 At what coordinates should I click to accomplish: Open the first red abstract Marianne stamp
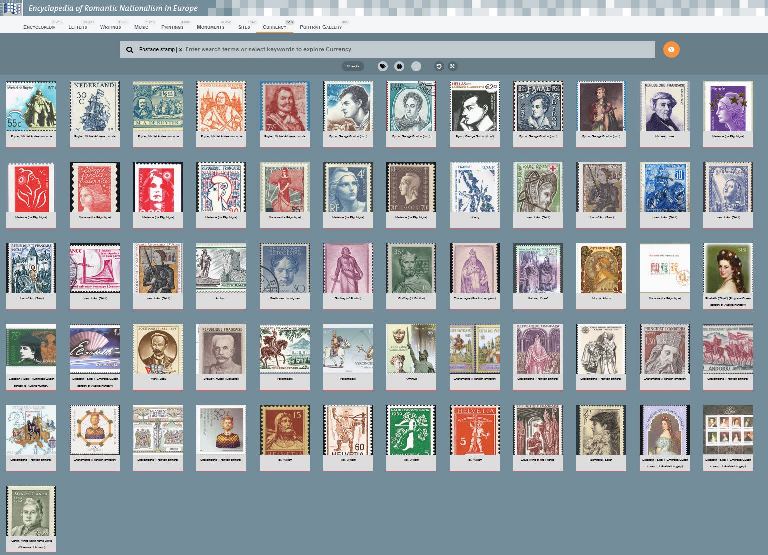(31, 188)
